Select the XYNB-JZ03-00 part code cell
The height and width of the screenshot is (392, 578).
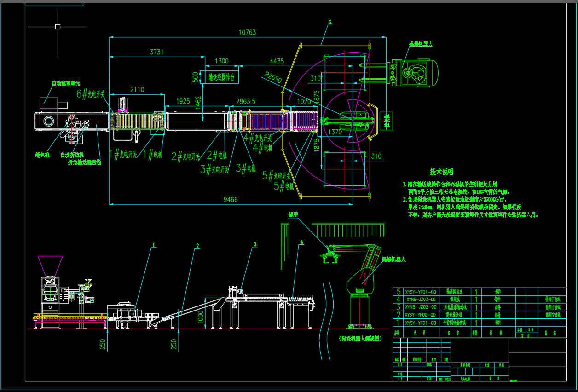click(x=421, y=299)
